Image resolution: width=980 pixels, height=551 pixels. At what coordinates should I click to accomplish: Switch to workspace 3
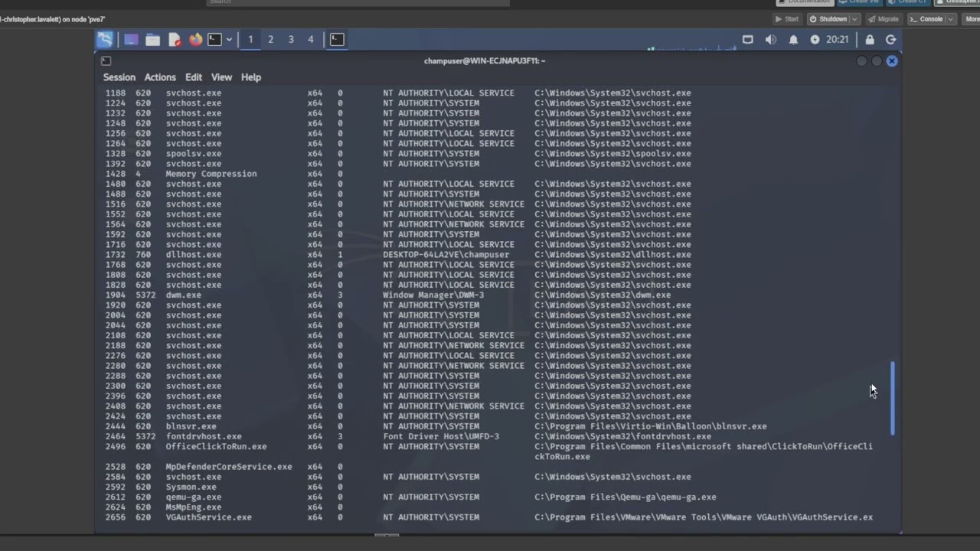coord(291,40)
